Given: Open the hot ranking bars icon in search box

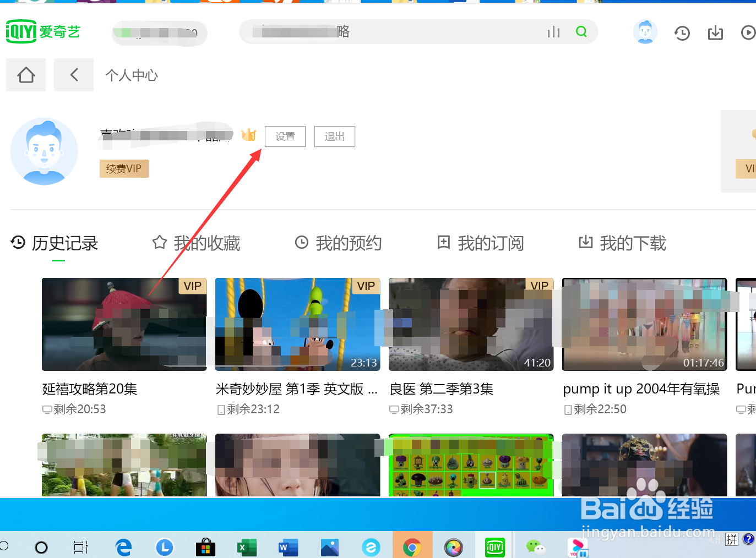Looking at the screenshot, I should [x=553, y=32].
